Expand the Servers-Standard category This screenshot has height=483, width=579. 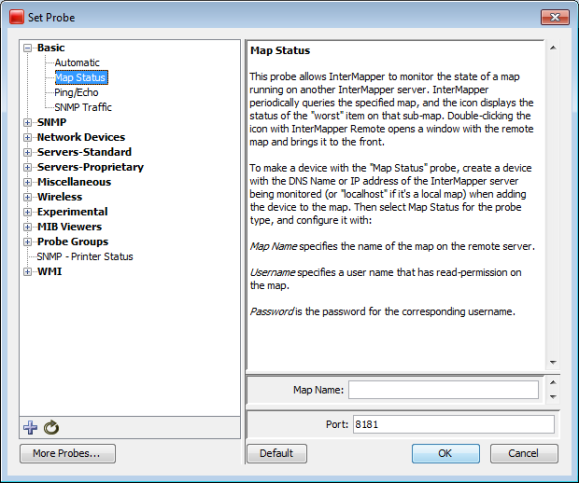click(27, 152)
